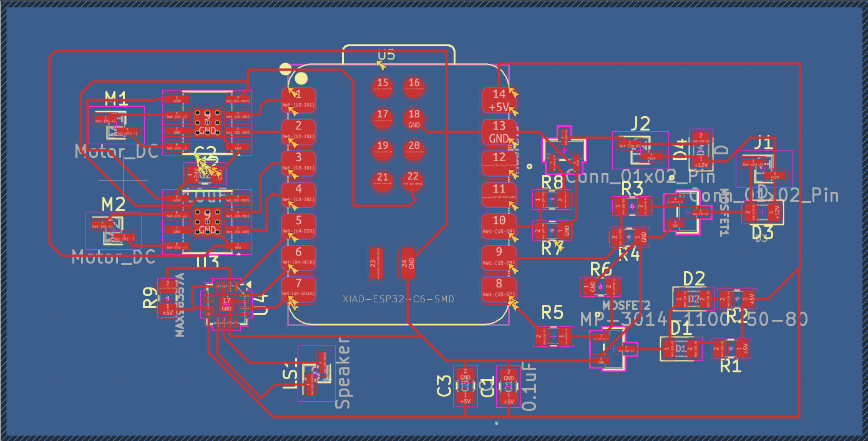Select the C3 reference label

click(444, 385)
